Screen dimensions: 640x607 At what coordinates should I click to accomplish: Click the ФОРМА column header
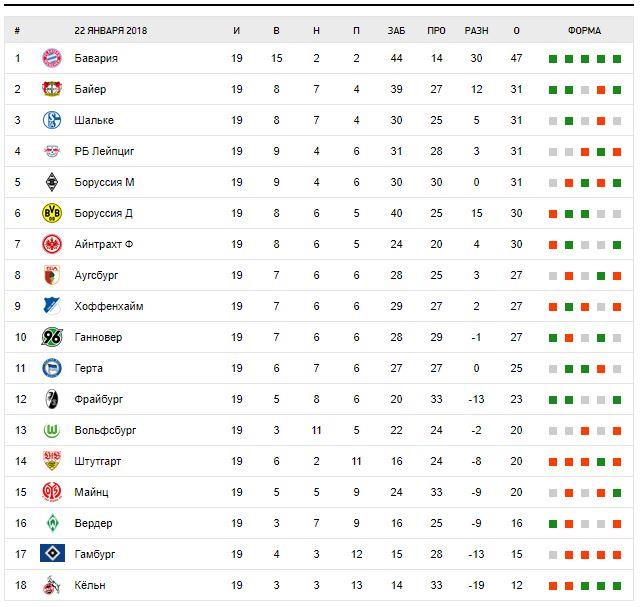tap(584, 30)
